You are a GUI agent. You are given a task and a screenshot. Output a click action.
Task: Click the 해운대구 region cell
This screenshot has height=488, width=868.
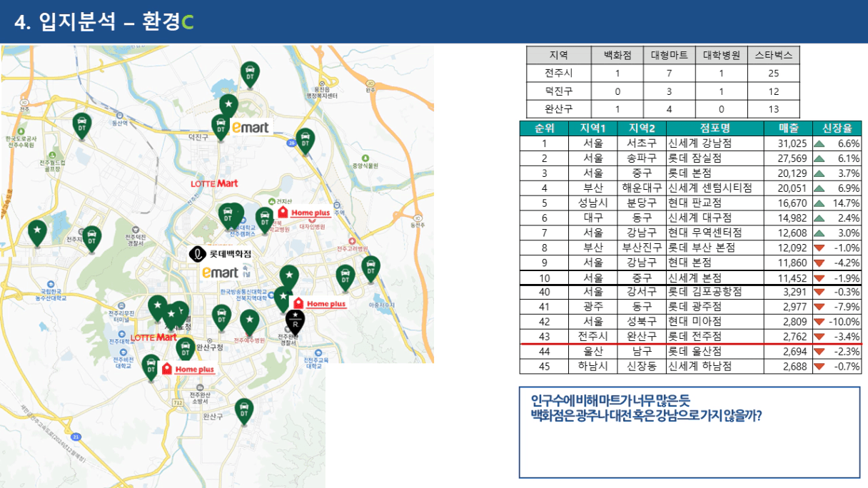coord(642,188)
